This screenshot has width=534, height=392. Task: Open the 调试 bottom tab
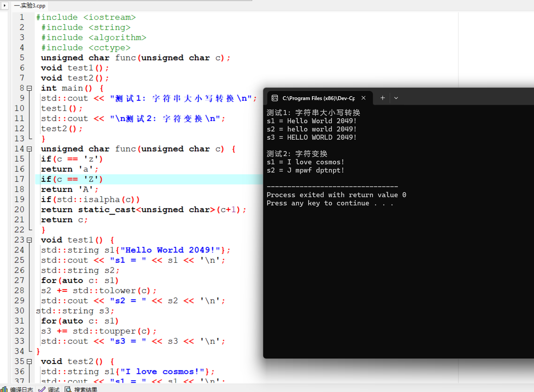click(x=49, y=389)
